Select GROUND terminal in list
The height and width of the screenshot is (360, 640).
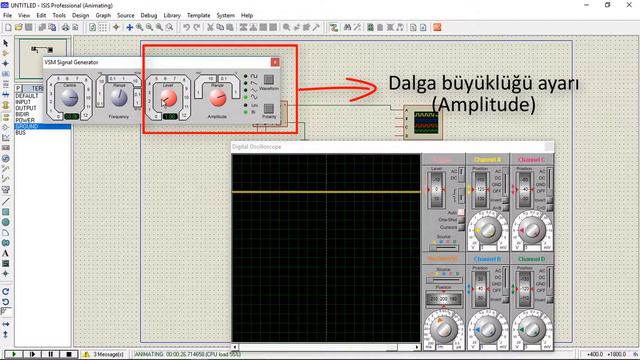(43, 127)
